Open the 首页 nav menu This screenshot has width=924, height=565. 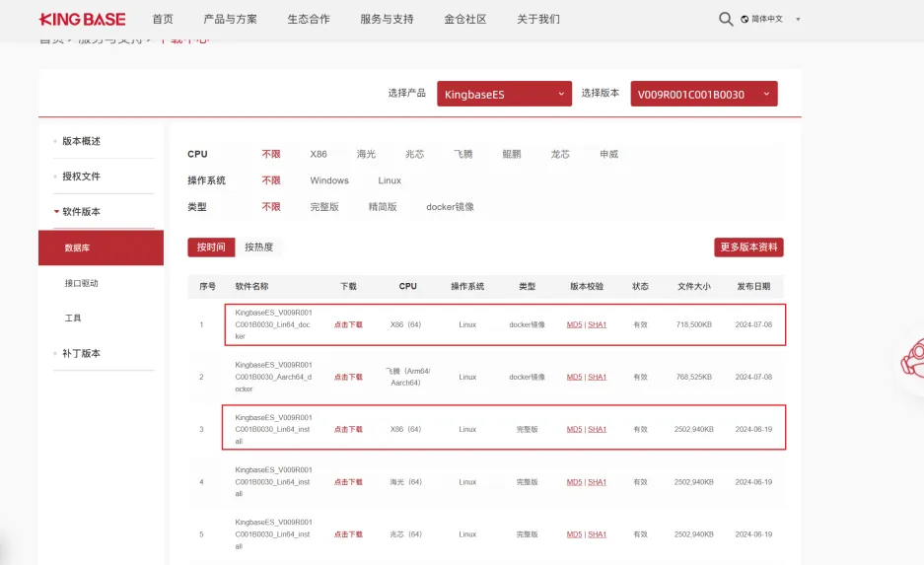tap(163, 20)
